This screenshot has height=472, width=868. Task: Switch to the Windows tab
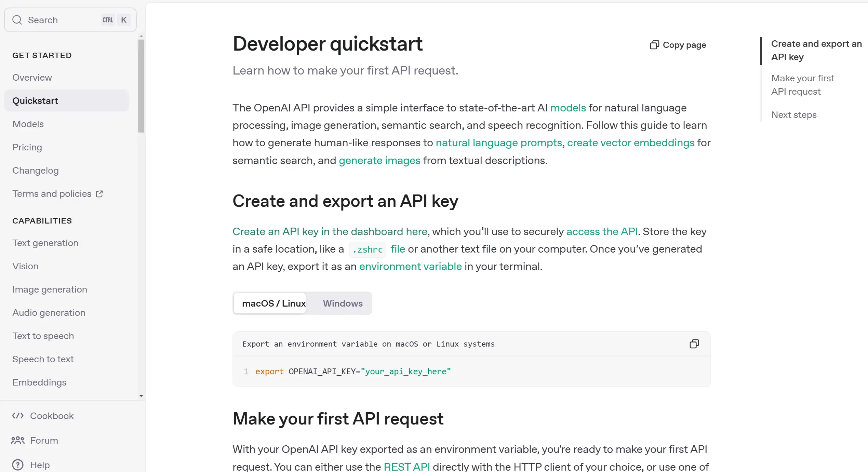(343, 303)
